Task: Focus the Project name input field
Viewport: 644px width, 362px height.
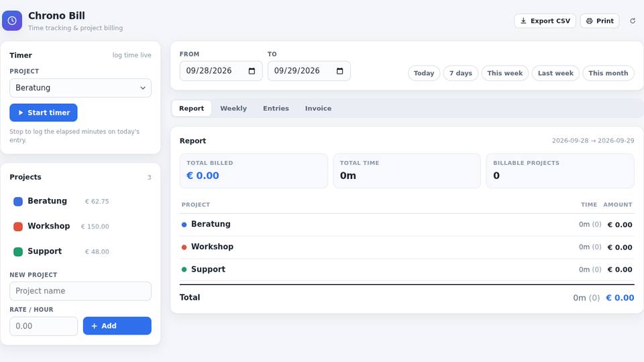Action: 80,291
